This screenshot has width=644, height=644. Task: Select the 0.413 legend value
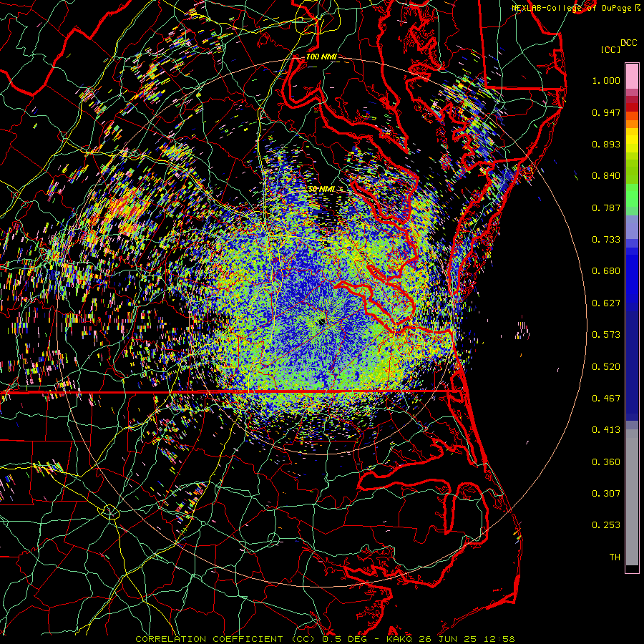pyautogui.click(x=606, y=430)
